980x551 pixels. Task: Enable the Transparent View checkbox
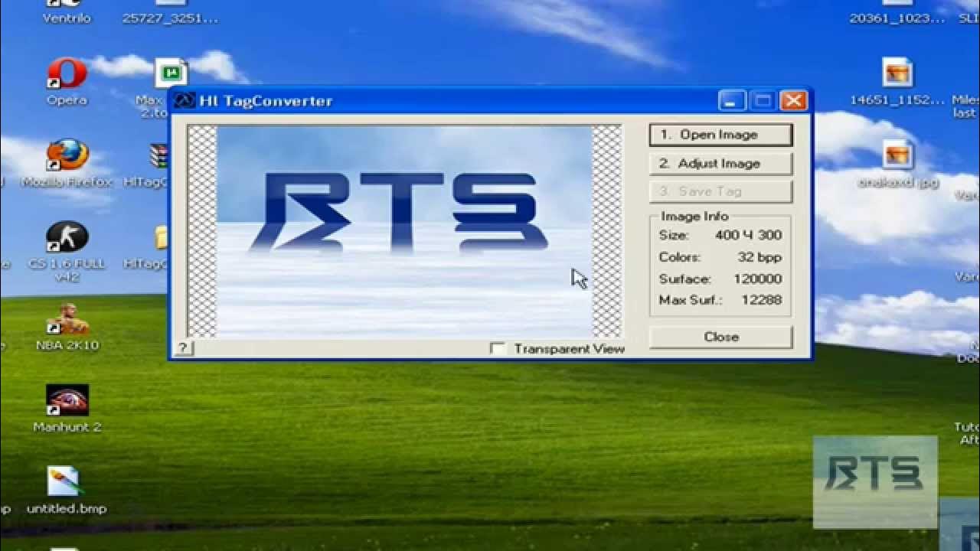coord(498,349)
